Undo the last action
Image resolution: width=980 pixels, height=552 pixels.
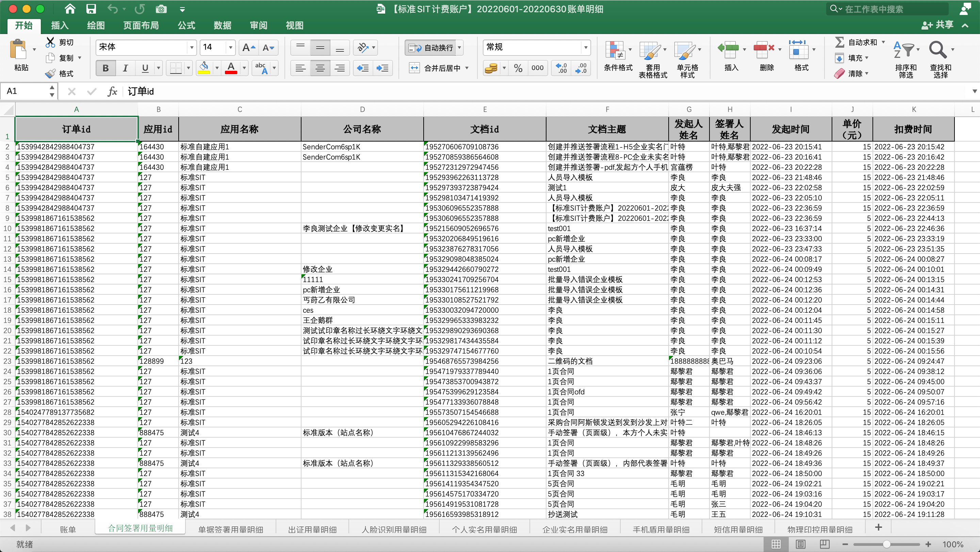[x=113, y=9]
